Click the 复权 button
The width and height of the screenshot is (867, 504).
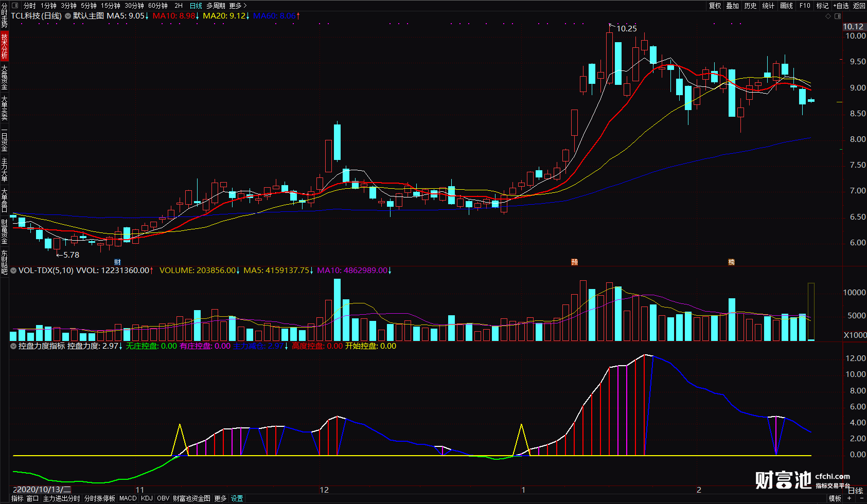(x=715, y=6)
